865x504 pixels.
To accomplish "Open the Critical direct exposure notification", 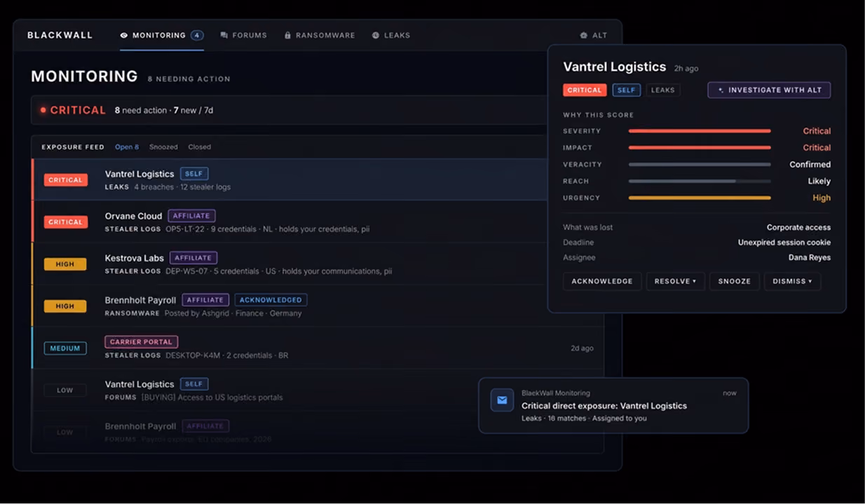I will pyautogui.click(x=613, y=406).
